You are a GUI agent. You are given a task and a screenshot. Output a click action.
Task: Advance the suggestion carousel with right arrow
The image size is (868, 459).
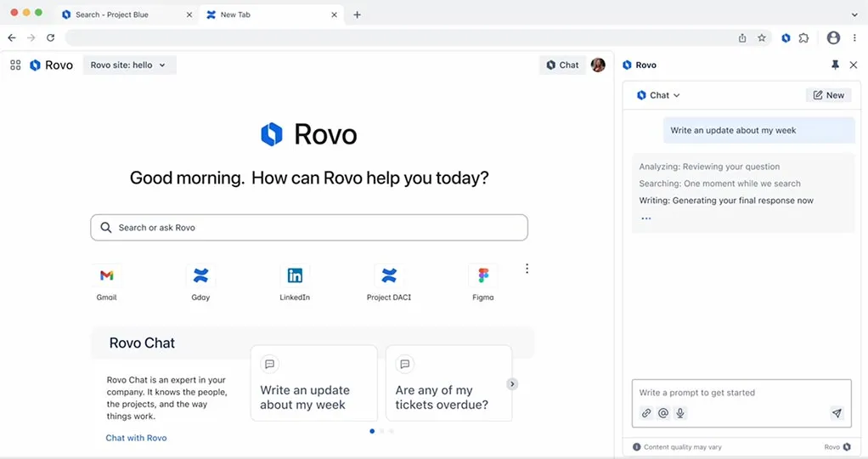click(512, 384)
